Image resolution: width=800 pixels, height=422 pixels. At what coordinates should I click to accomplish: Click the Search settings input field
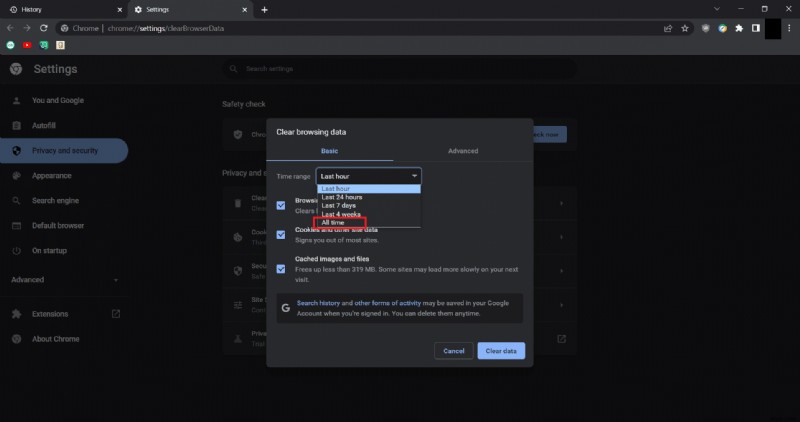[x=400, y=69]
